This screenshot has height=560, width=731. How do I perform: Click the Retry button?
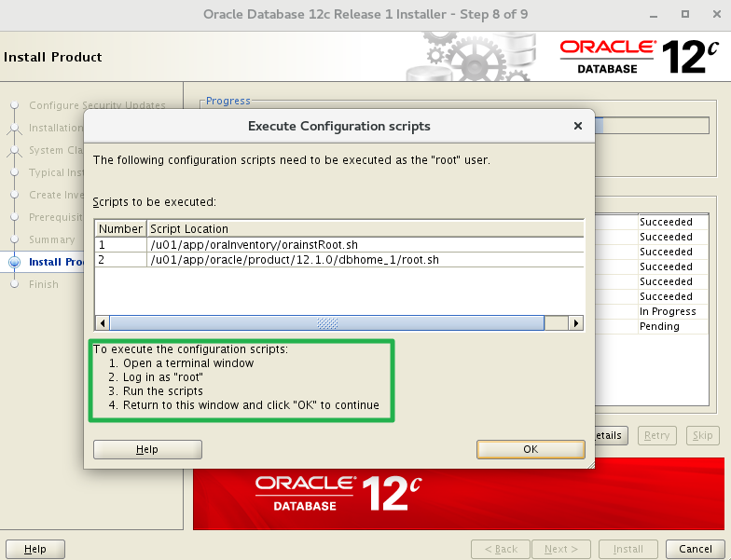[x=656, y=436]
